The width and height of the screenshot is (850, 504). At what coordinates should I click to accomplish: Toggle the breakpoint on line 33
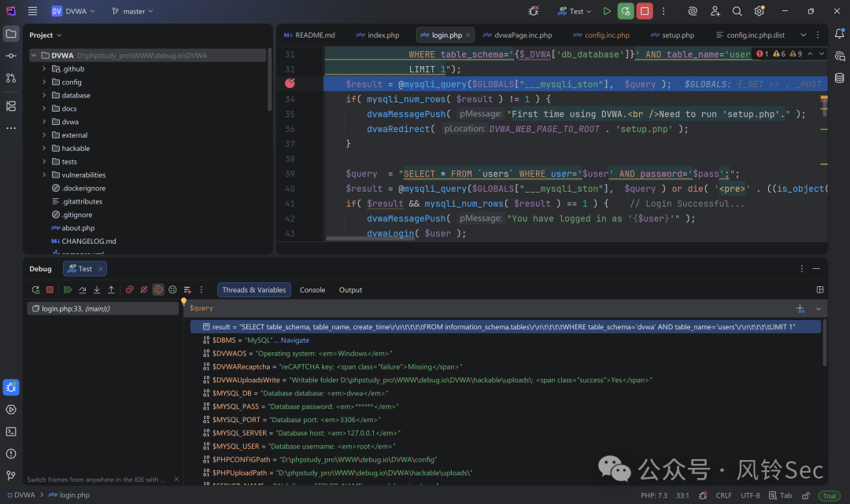290,83
